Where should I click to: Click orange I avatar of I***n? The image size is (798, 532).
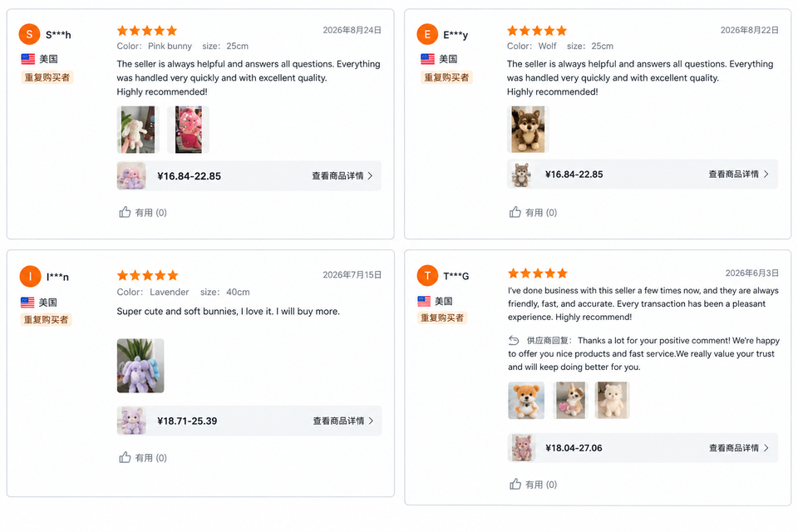30,277
